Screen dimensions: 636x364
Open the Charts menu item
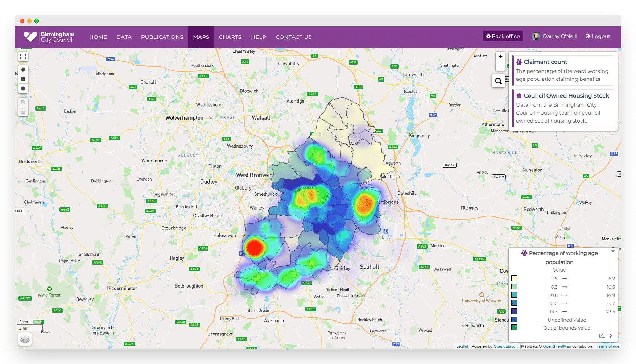230,37
